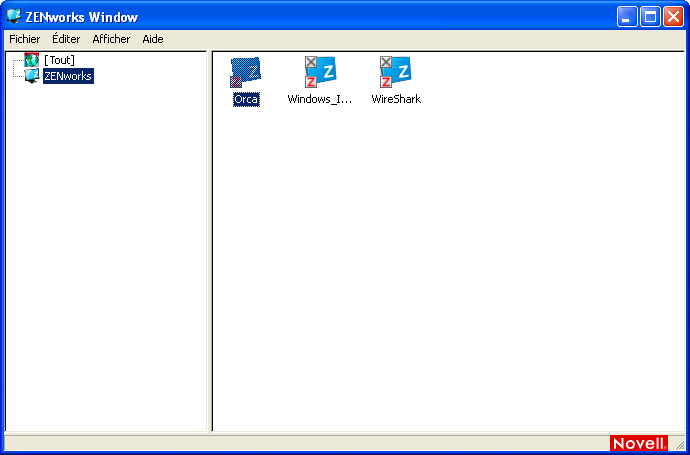Screen dimensions: 690x455
Task: Open the Afficher menu
Action: tap(111, 39)
